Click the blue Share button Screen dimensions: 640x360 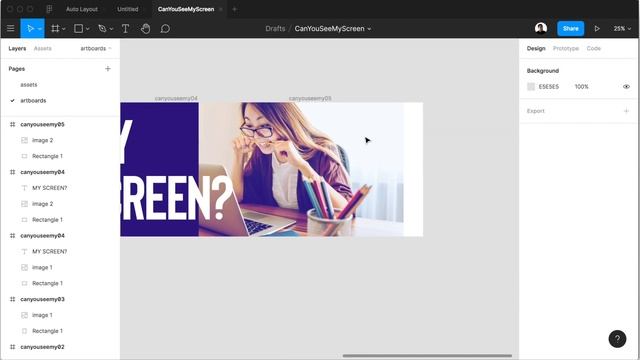tap(571, 29)
